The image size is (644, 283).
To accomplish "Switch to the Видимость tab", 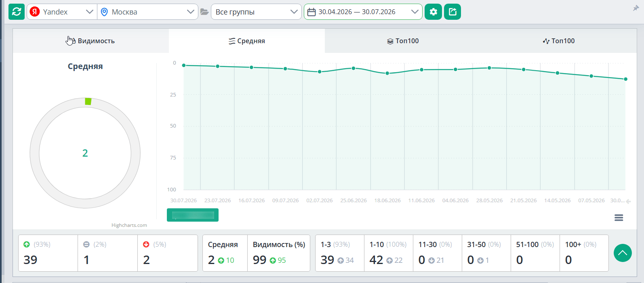I will coord(91,41).
